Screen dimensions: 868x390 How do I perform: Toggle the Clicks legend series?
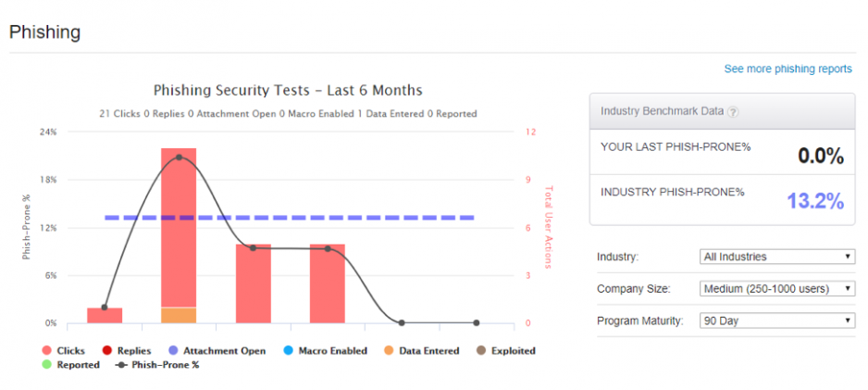pos(64,351)
